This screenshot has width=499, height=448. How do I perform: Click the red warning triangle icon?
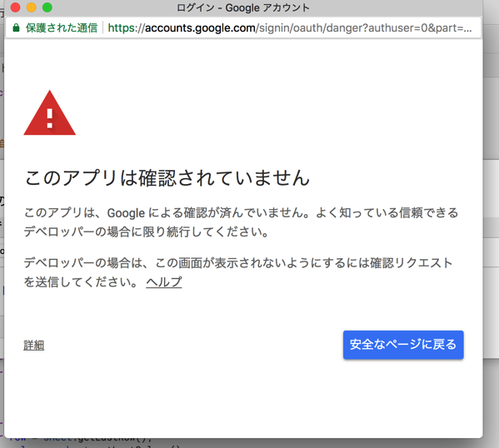click(50, 113)
